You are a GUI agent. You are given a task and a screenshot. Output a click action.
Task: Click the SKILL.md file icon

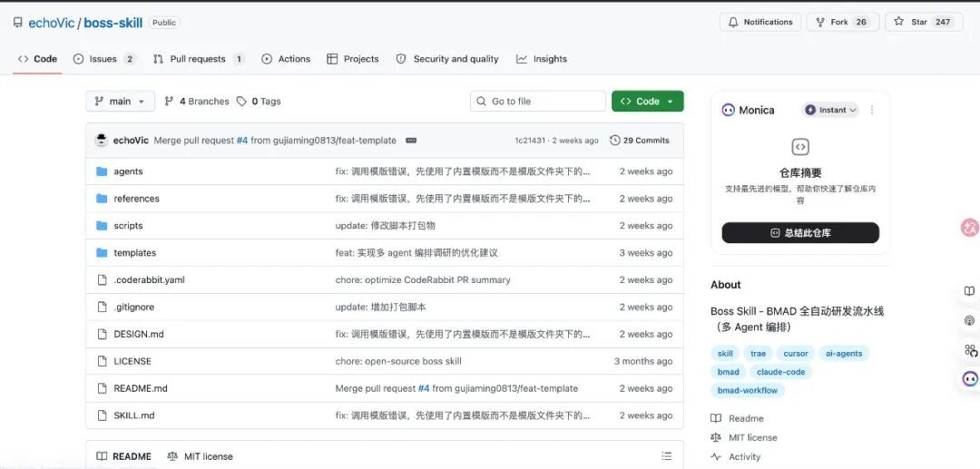tap(102, 415)
